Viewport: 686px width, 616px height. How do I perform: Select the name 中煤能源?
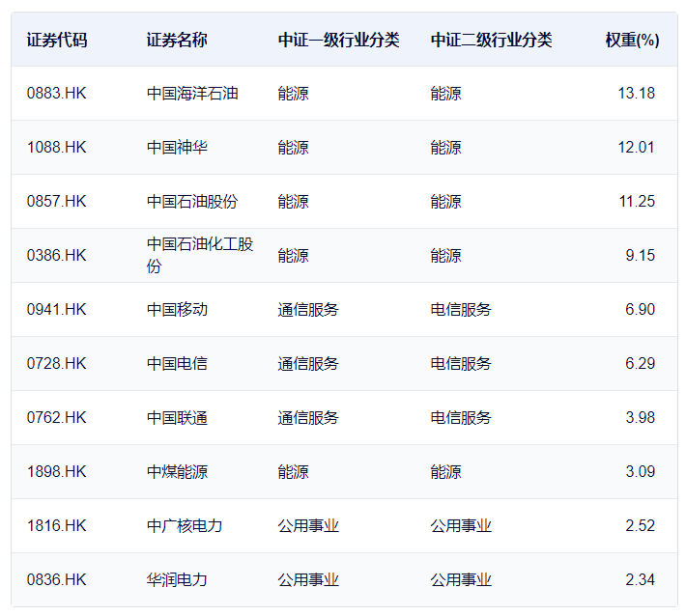tap(177, 472)
